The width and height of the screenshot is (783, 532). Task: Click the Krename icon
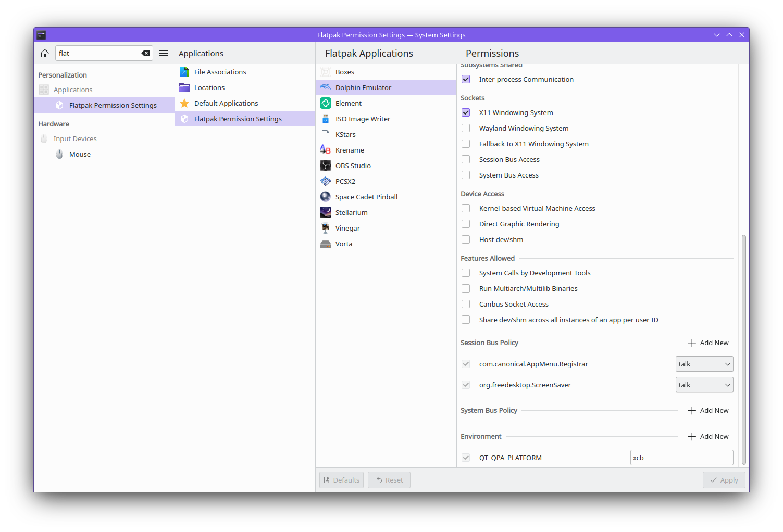tap(326, 150)
